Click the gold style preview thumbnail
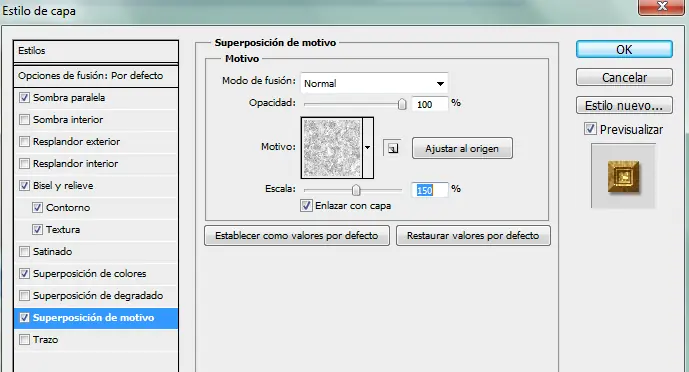The width and height of the screenshot is (689, 372). [623, 176]
